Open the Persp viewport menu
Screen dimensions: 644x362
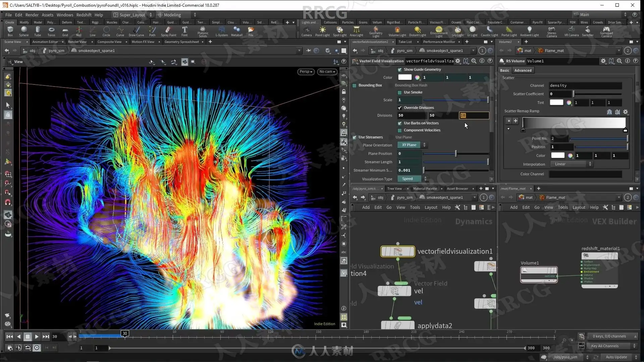point(306,72)
